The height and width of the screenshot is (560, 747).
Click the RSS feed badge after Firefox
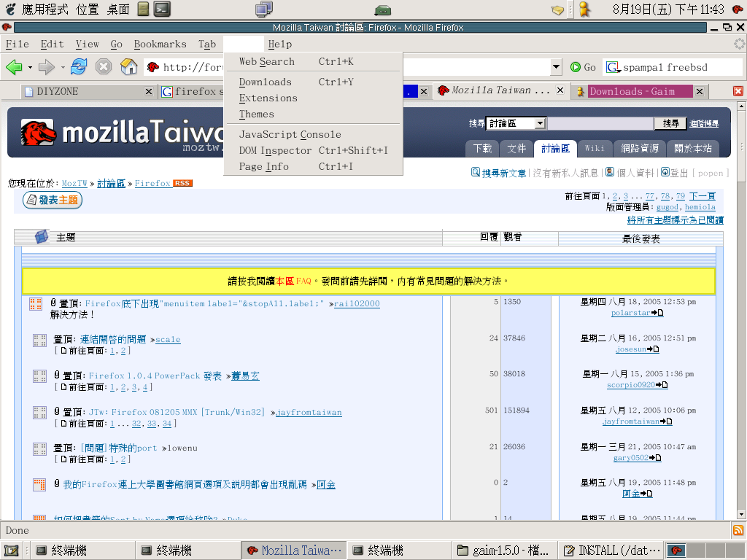pyautogui.click(x=182, y=183)
